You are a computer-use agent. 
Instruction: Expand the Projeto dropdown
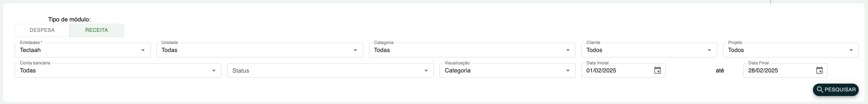point(851,50)
